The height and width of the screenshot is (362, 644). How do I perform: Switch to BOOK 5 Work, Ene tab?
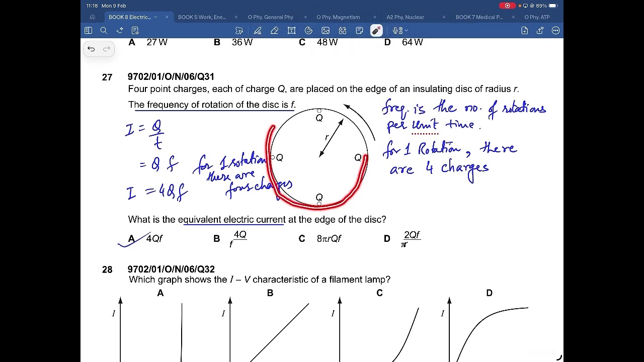(202, 17)
